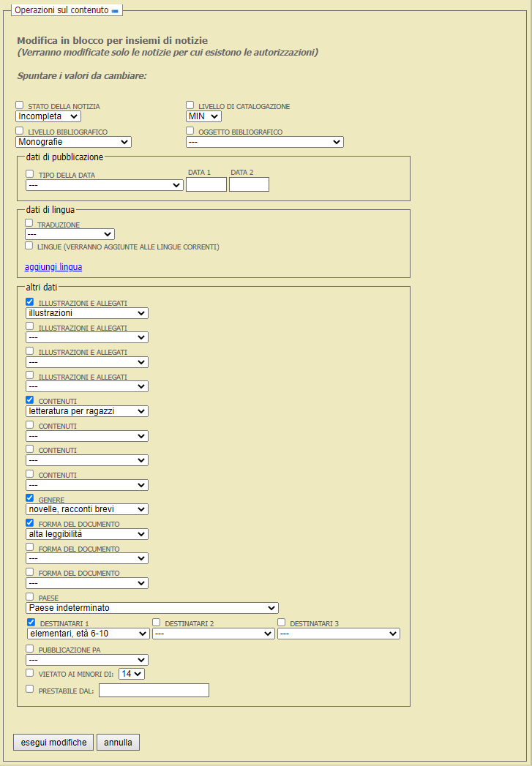Click the aggiungi lingua link
532x766 pixels.
pos(53,267)
